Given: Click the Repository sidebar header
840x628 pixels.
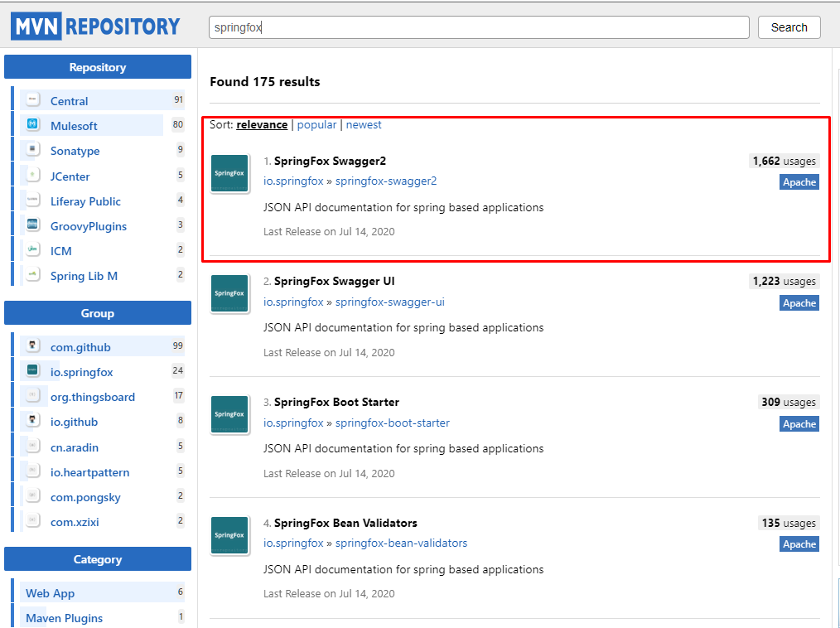Looking at the screenshot, I should click(98, 67).
